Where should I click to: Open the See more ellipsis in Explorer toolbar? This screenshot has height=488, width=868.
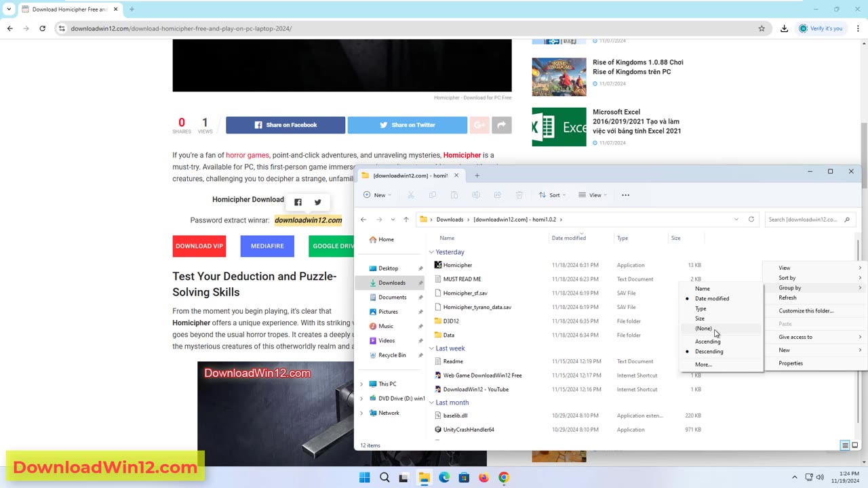(625, 195)
